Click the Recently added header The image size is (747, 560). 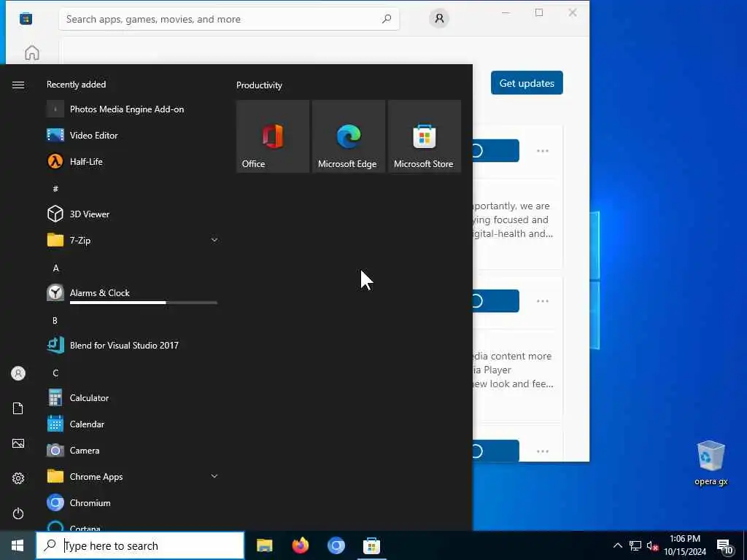[76, 85]
